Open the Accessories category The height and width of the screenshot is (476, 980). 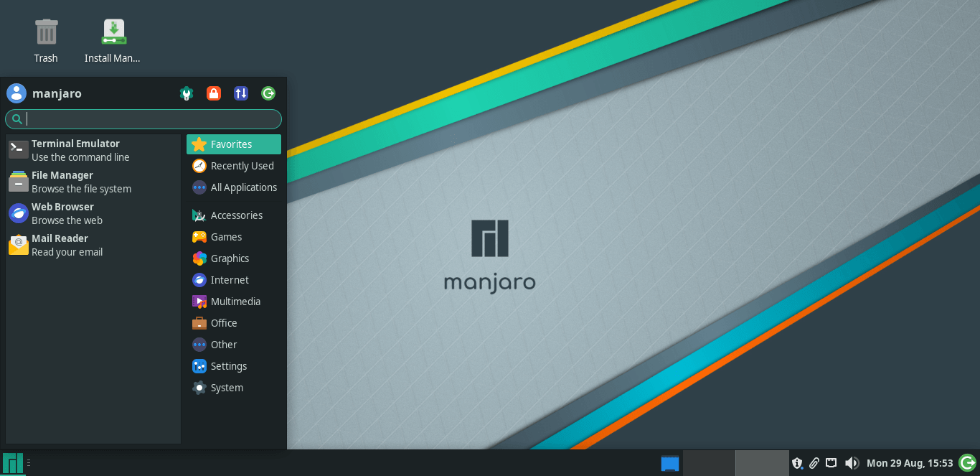point(234,215)
